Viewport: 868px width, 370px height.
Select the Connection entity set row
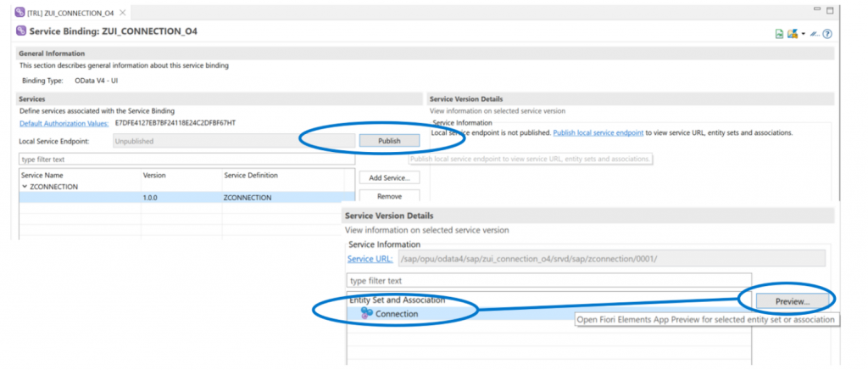[548, 313]
